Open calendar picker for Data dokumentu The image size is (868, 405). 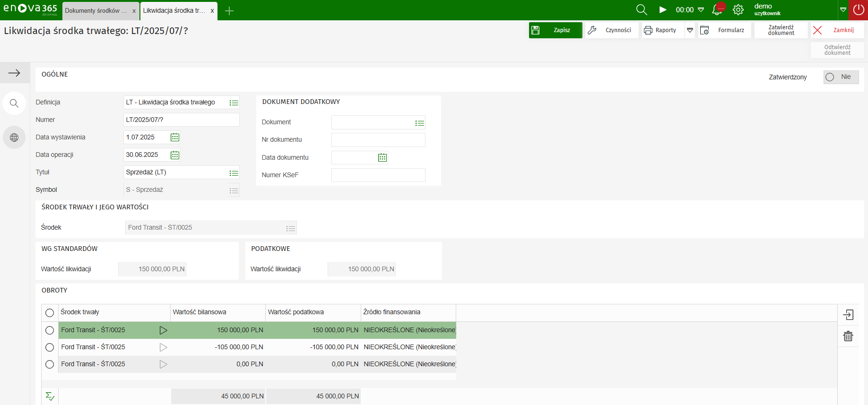[x=382, y=158]
